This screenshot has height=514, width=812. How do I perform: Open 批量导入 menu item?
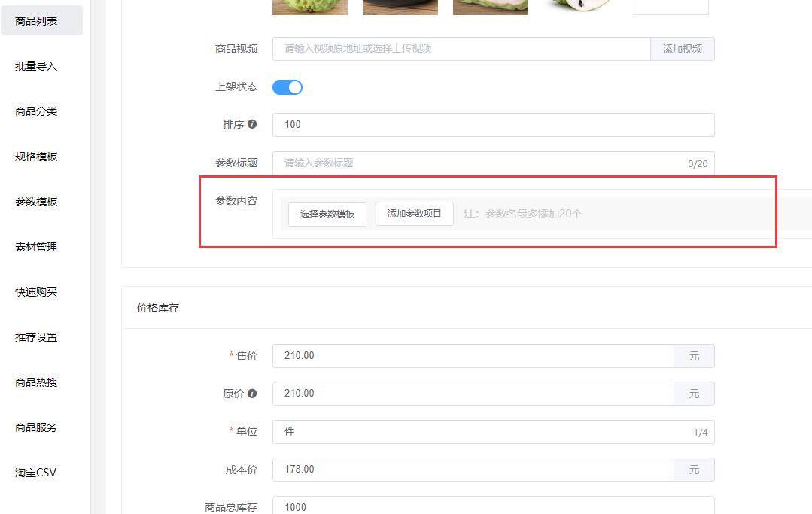pyautogui.click(x=35, y=66)
